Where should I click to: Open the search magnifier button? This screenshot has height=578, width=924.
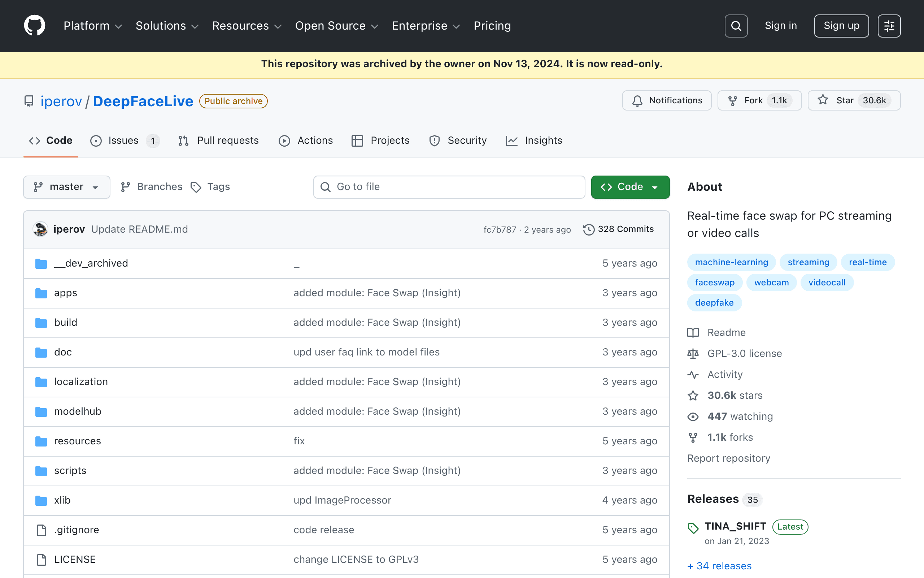[736, 26]
